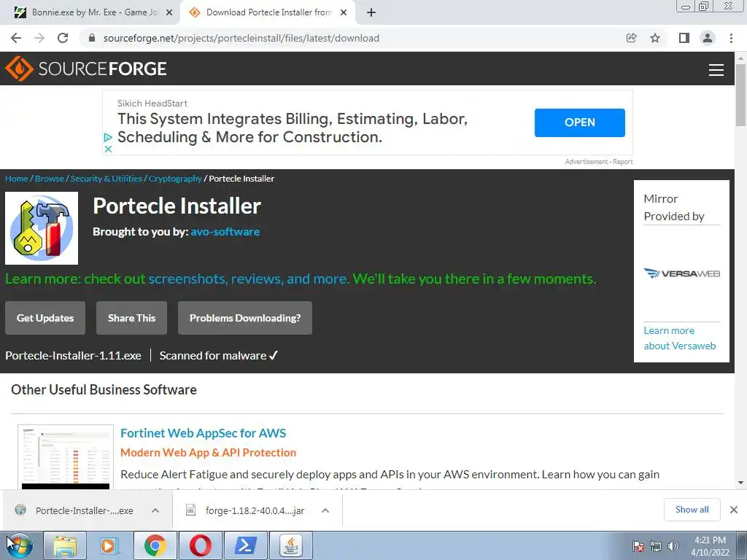Open the Fortinet Web AppSec for AWS link
This screenshot has height=560, width=747.
(203, 433)
